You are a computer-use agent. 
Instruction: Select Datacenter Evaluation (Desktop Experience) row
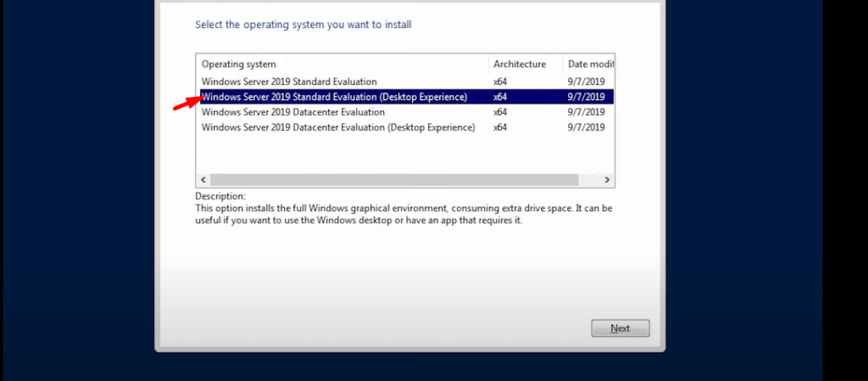tap(406, 127)
